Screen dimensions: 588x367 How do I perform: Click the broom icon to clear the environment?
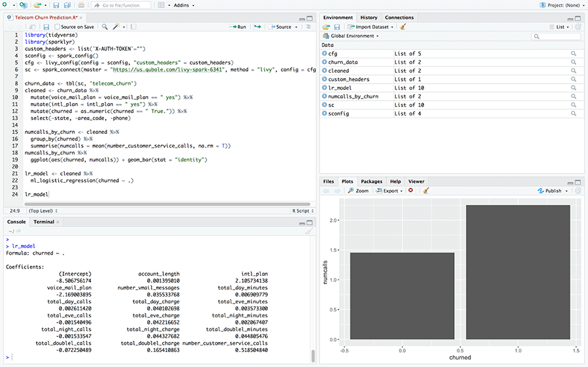[403, 27]
